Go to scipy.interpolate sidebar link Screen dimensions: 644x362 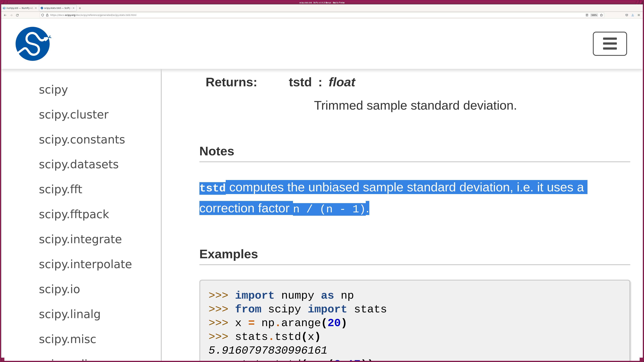pos(85,264)
